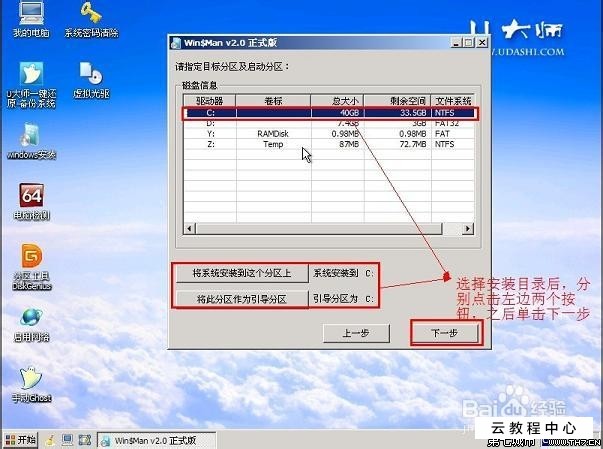Open the virtual CD drive icon
Screen dimensions: 603x449
coord(91,80)
